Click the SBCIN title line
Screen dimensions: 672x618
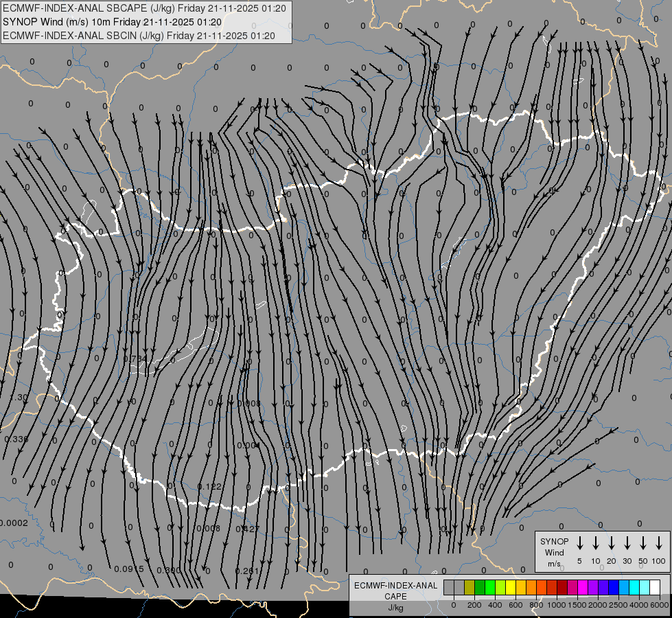139,36
